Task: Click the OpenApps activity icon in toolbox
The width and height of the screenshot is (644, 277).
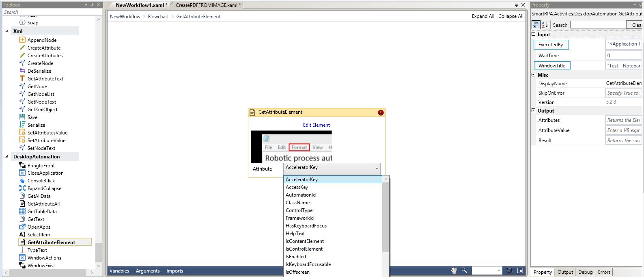Action: [x=22, y=227]
